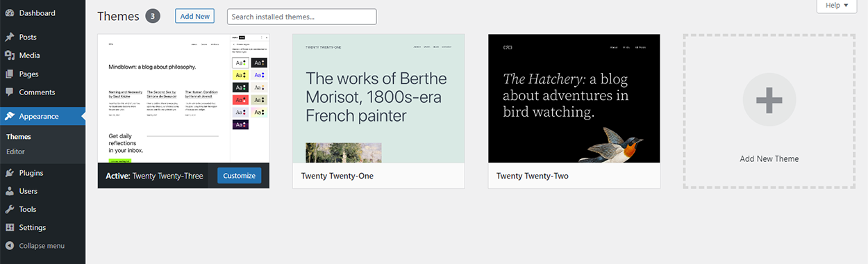Click the Active: Twenty Twenty-Three label
The height and width of the screenshot is (264, 868).
pyautogui.click(x=154, y=176)
